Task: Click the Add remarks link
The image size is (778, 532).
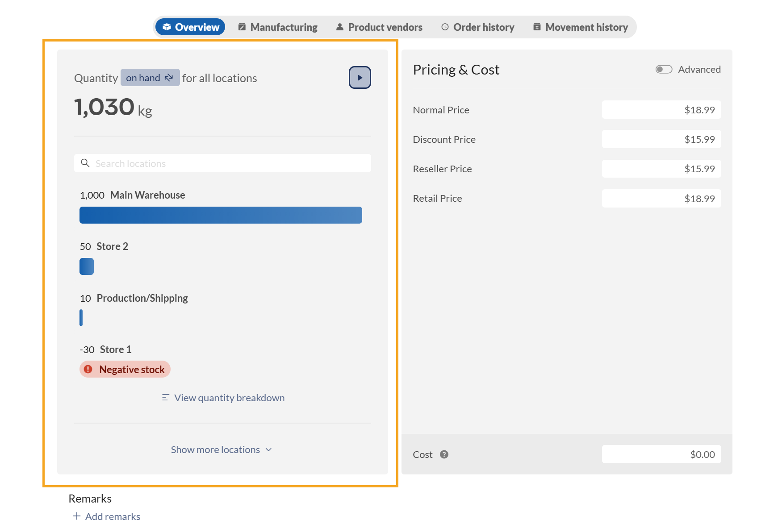Action: point(113,516)
